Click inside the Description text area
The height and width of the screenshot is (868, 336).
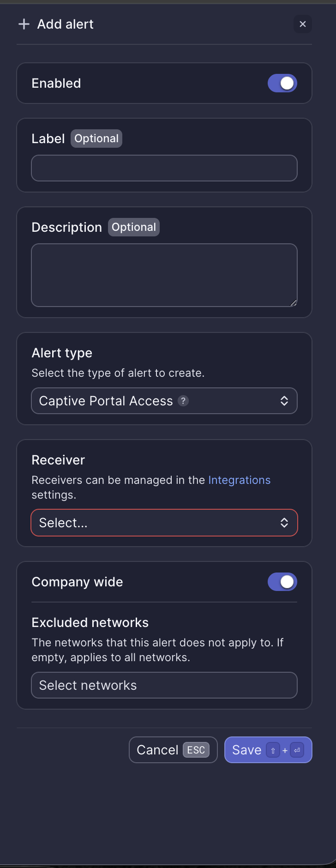click(x=164, y=275)
